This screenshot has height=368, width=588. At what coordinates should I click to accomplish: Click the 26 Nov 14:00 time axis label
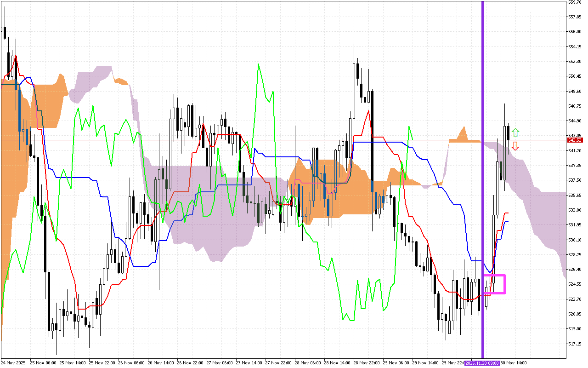point(162,363)
